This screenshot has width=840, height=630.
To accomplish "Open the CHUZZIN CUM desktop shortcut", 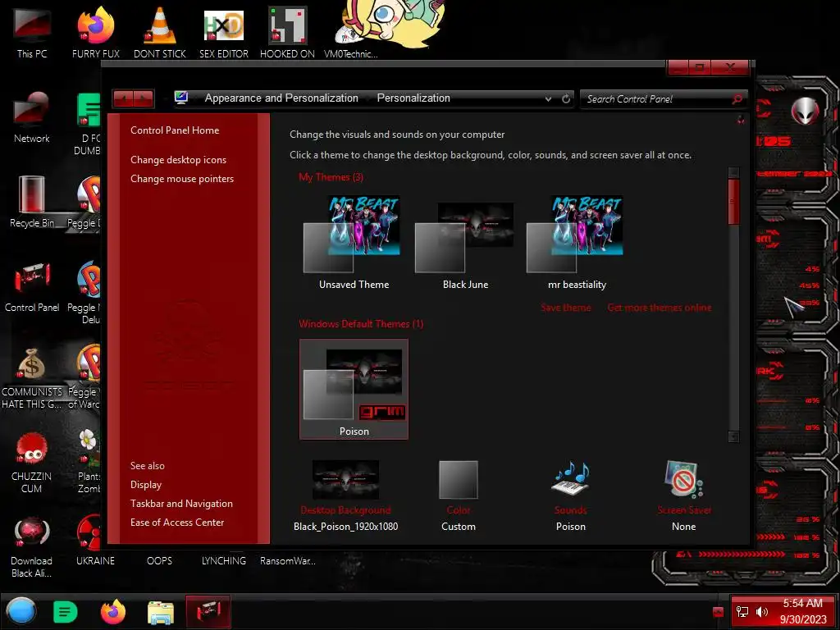I will click(x=32, y=463).
